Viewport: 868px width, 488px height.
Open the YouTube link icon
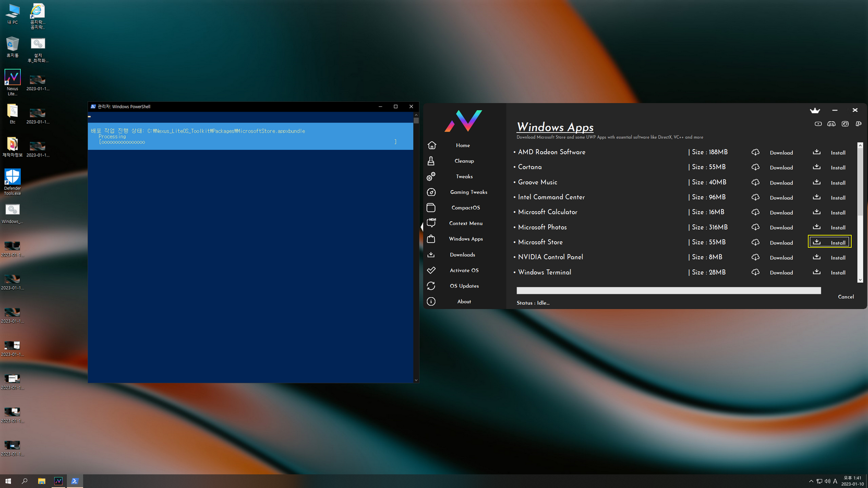click(x=818, y=124)
